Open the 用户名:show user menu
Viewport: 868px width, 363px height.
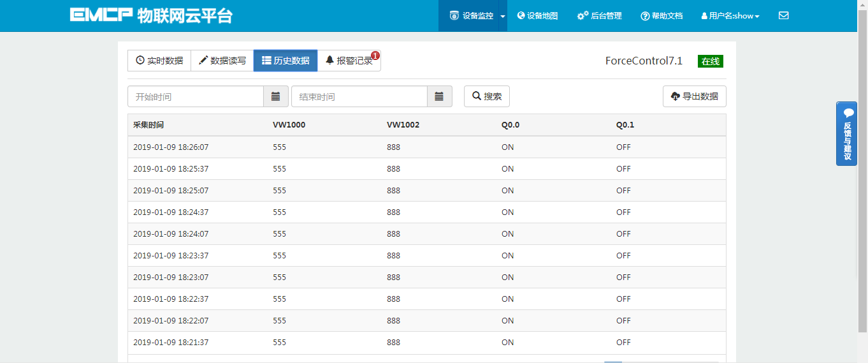[730, 16]
